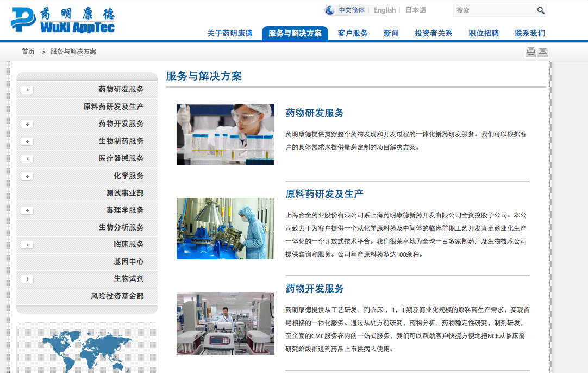Image resolution: width=588 pixels, height=373 pixels.
Task: Click the 毒理学服务 sidebar label
Action: pyautogui.click(x=125, y=210)
